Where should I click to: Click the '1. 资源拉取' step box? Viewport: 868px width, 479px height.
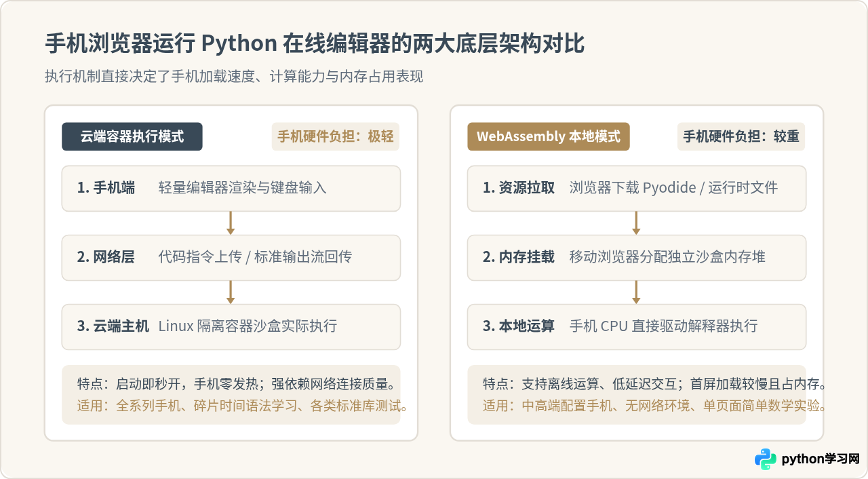[x=637, y=189]
